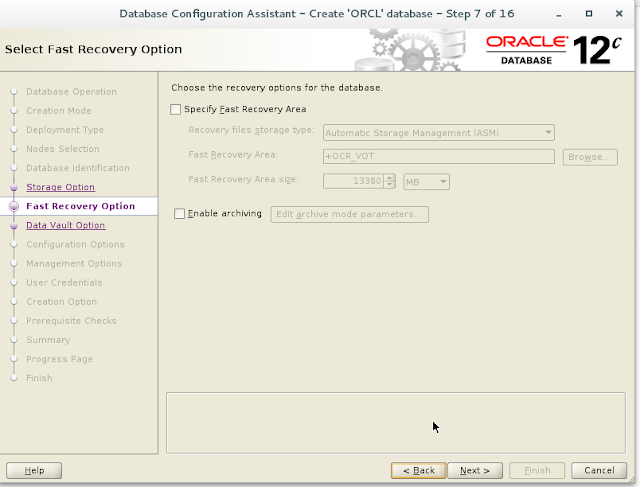
Task: Go back with the Back button
Action: 419,470
